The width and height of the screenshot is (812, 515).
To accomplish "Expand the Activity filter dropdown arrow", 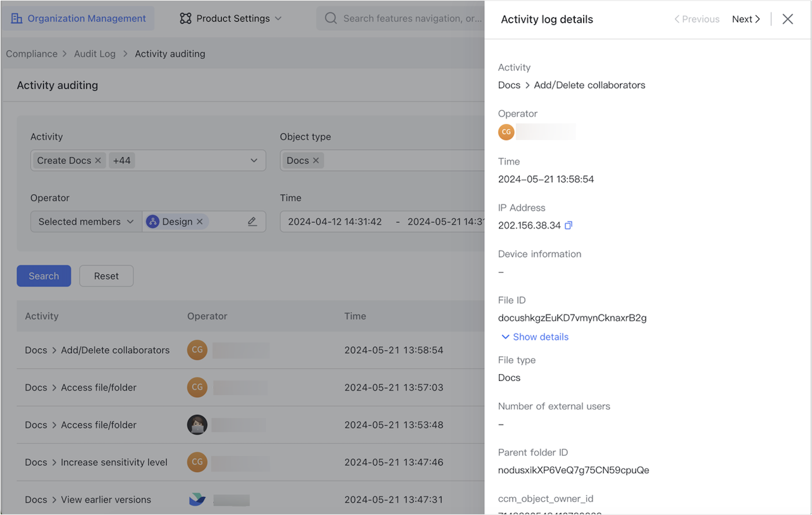I will (254, 160).
